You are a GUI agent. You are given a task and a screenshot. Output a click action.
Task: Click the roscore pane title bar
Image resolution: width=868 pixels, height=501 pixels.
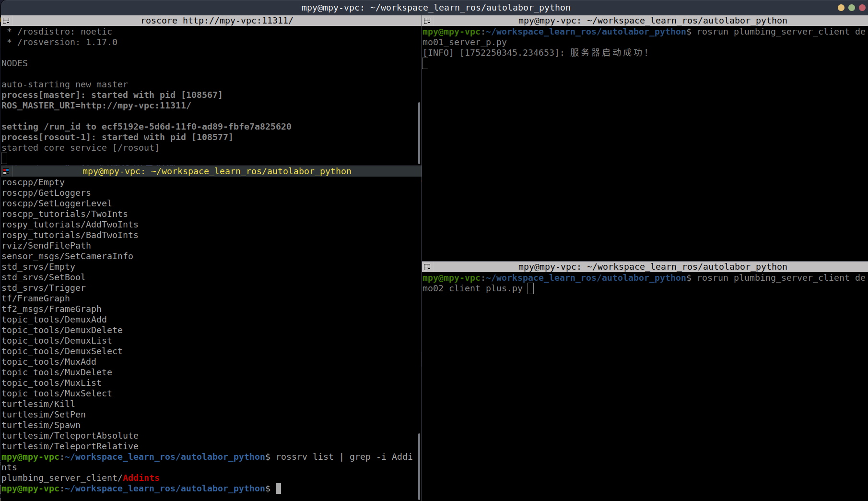point(217,21)
